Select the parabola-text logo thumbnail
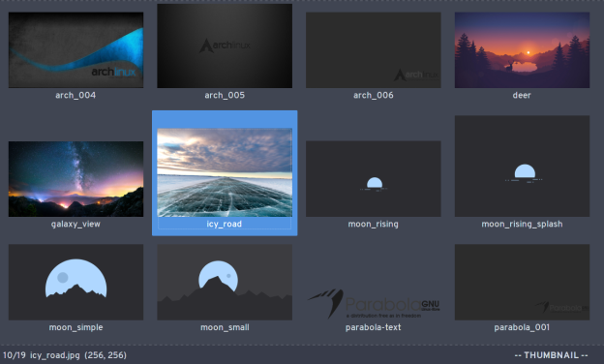This screenshot has width=604, height=364. tap(374, 304)
